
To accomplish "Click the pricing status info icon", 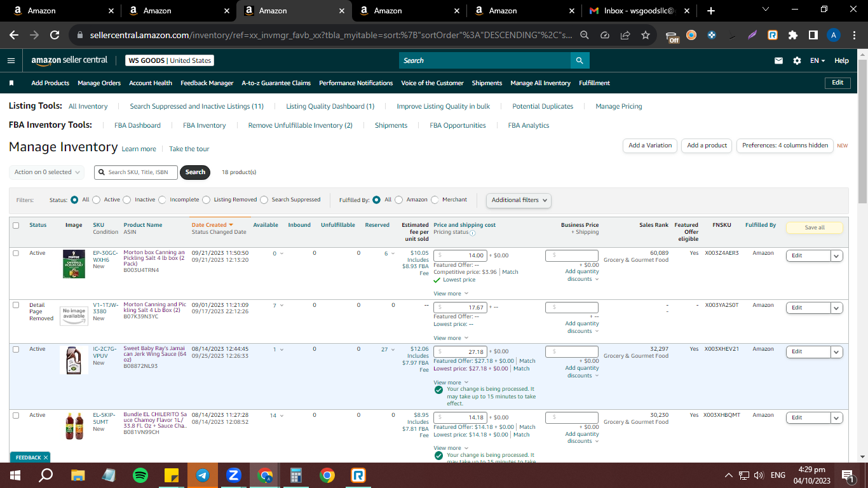I will click(473, 233).
